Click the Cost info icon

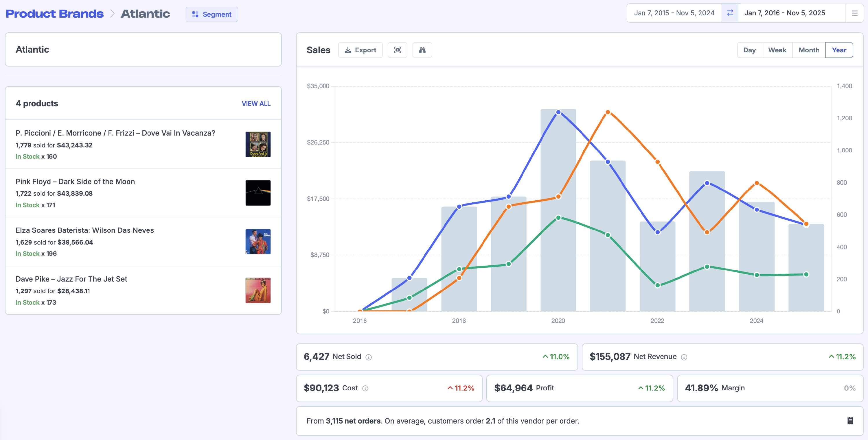coord(365,388)
